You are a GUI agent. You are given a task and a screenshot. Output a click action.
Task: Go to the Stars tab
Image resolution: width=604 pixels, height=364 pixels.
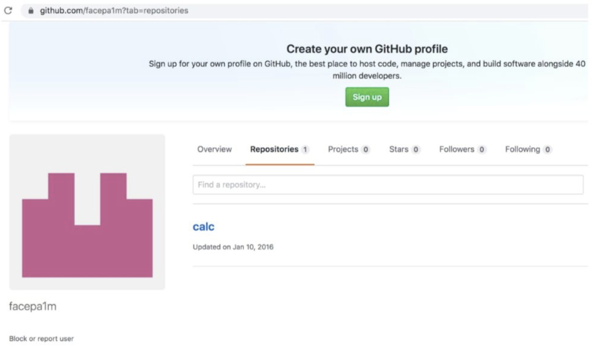(399, 149)
